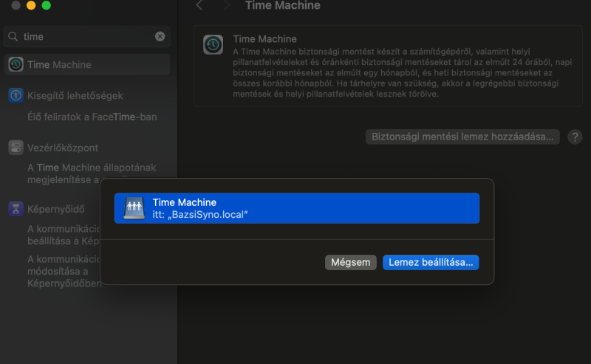Screen dimensions: 591x364
Task: Click the magnifying glass search icon
Action: (13, 37)
